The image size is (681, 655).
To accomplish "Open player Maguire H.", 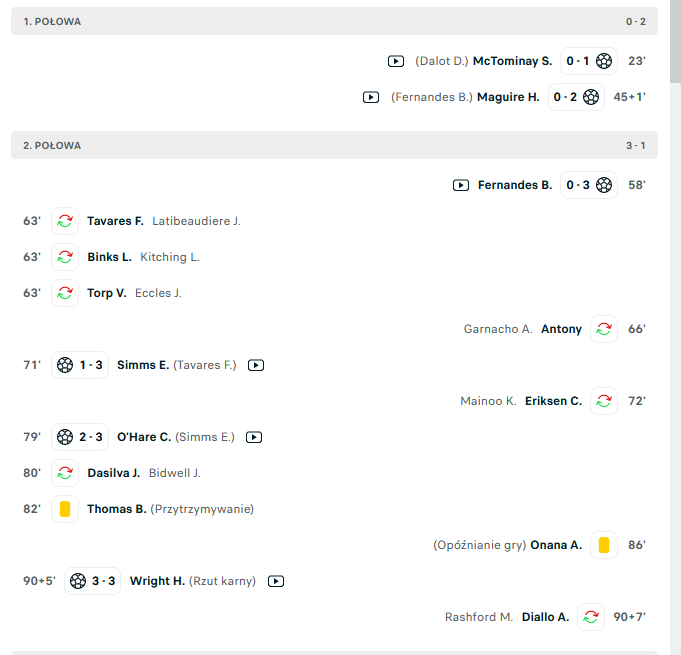I will point(508,97).
